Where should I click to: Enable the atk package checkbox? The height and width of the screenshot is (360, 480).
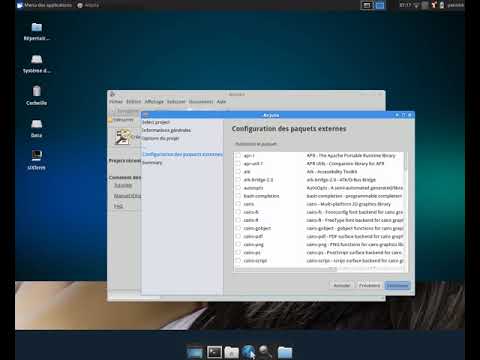238,171
